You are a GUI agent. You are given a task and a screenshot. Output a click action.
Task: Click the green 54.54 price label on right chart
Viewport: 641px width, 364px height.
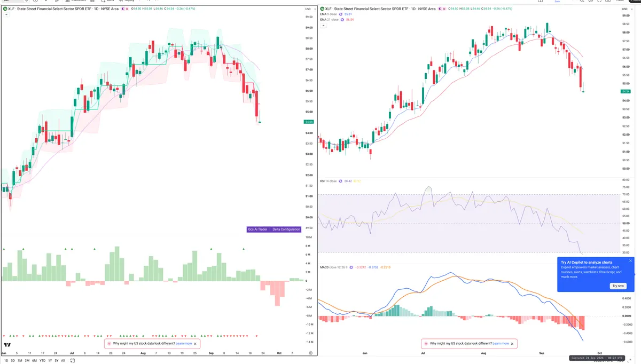point(626,91)
